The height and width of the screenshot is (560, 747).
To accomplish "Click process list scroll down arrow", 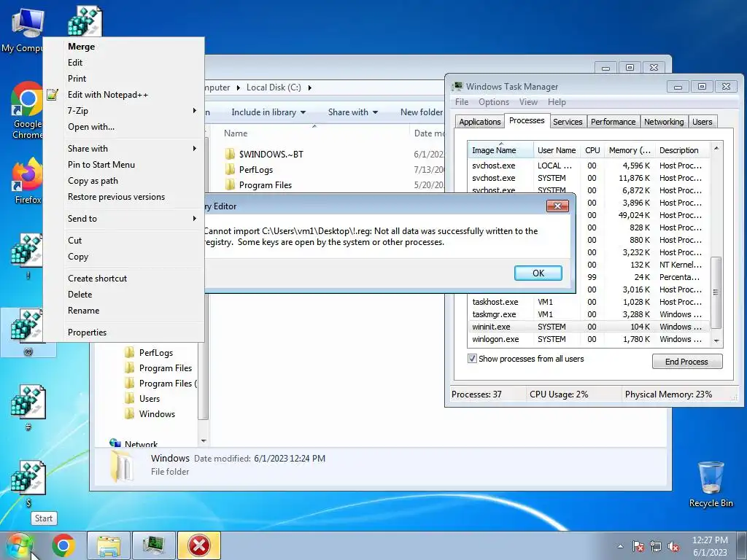I will click(716, 341).
